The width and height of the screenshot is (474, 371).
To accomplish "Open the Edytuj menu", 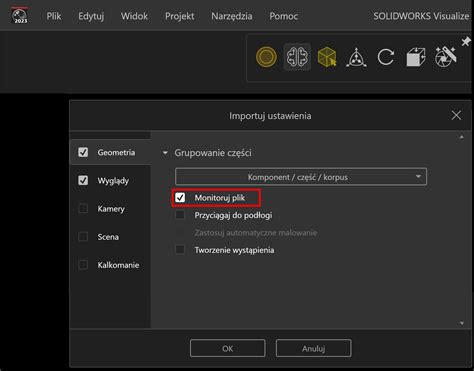I will pyautogui.click(x=91, y=16).
